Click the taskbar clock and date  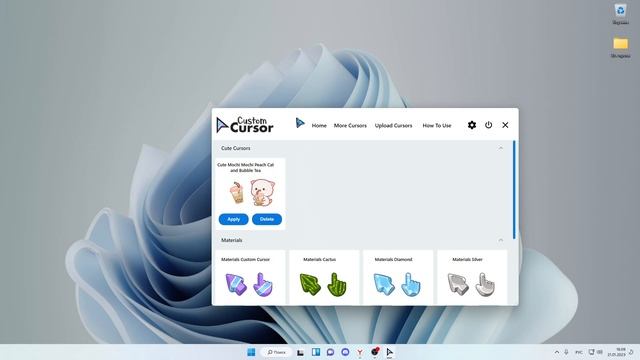click(617, 352)
